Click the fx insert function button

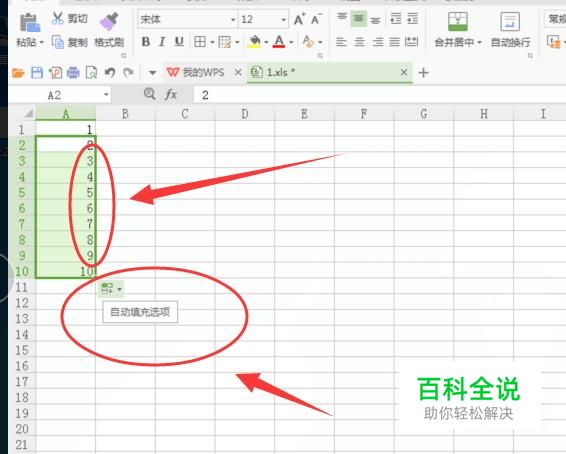click(x=171, y=95)
